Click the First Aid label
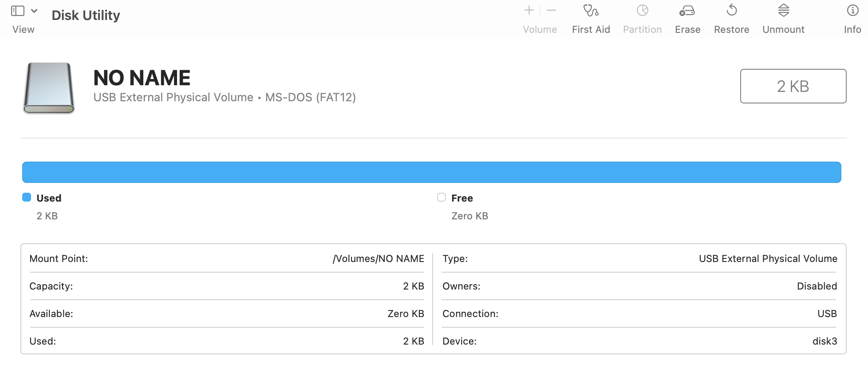Screen dimensions: 868x365 point(591,29)
